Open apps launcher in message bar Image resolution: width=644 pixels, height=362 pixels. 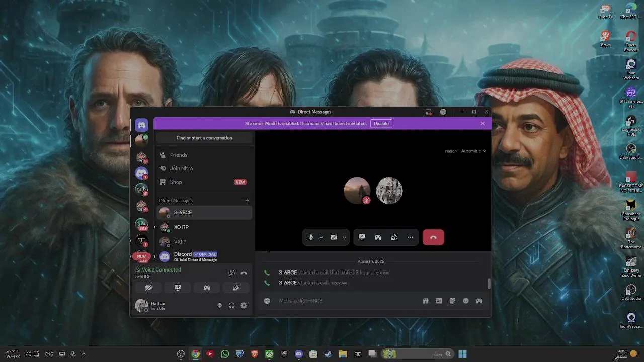(479, 301)
